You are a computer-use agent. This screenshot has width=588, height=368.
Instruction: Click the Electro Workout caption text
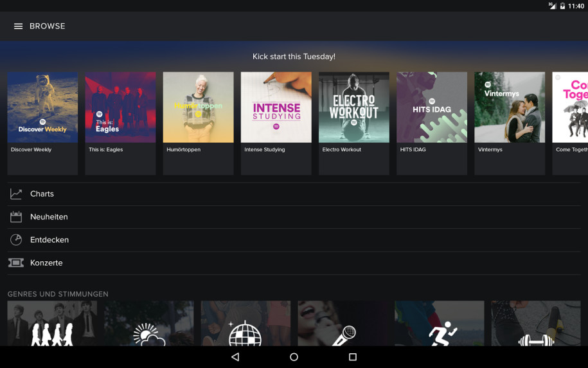342,149
